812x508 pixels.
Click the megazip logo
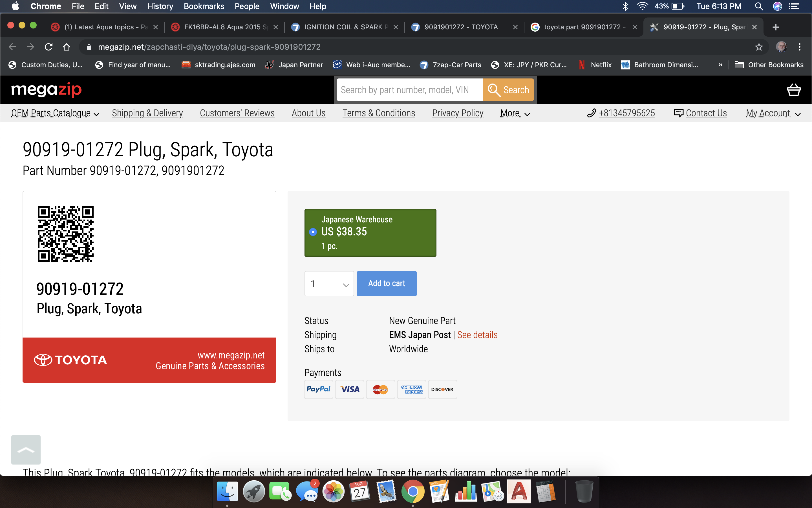(46, 90)
